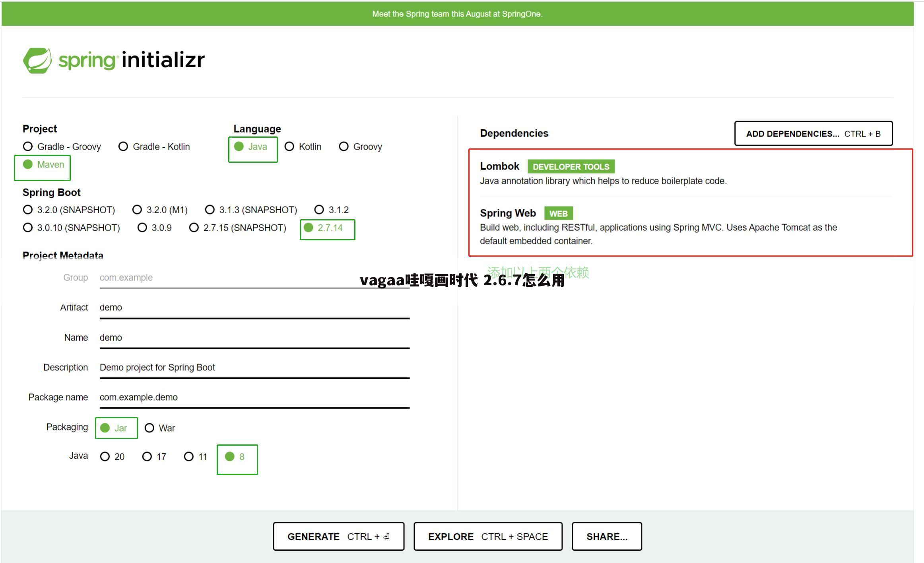Image resolution: width=924 pixels, height=563 pixels.
Task: Pick Spring Boot 2.7.15 (SNAPSHOT)
Action: (237, 228)
